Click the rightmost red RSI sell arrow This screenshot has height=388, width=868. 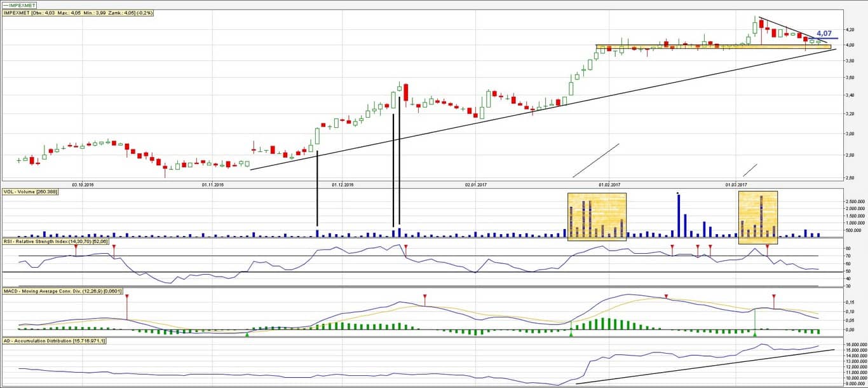(x=768, y=247)
